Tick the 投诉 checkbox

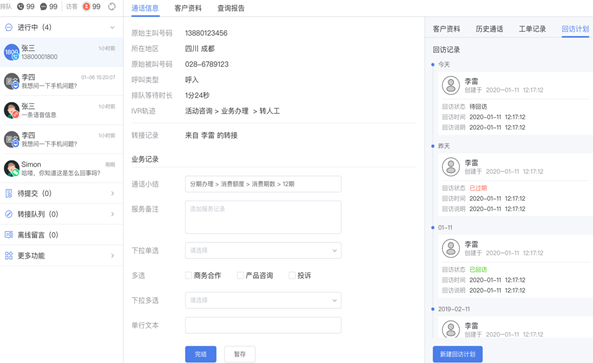[292, 275]
